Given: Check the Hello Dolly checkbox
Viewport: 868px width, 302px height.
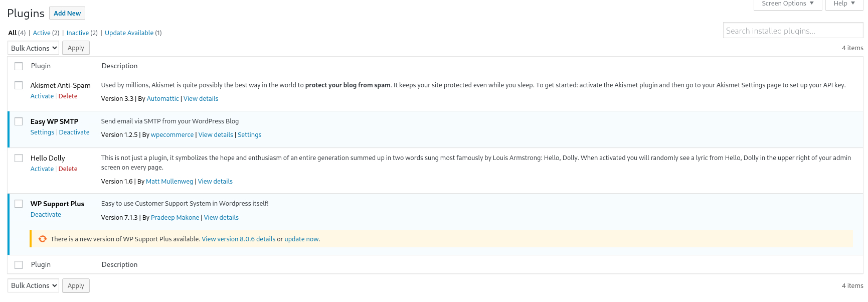Looking at the screenshot, I should tap(19, 158).
